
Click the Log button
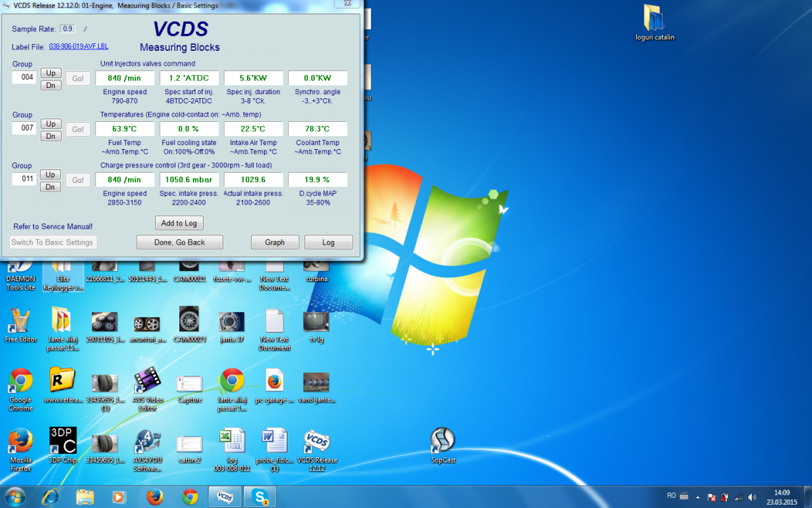[328, 242]
